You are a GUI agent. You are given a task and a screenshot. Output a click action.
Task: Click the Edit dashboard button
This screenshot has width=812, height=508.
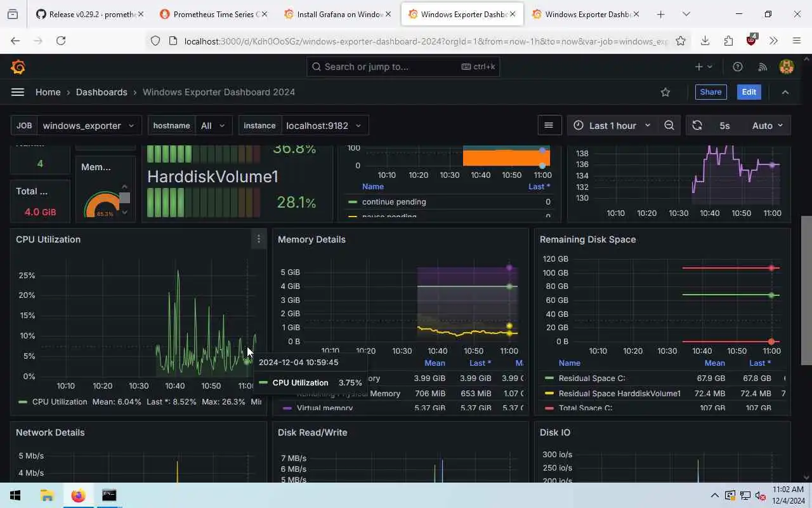(749, 92)
